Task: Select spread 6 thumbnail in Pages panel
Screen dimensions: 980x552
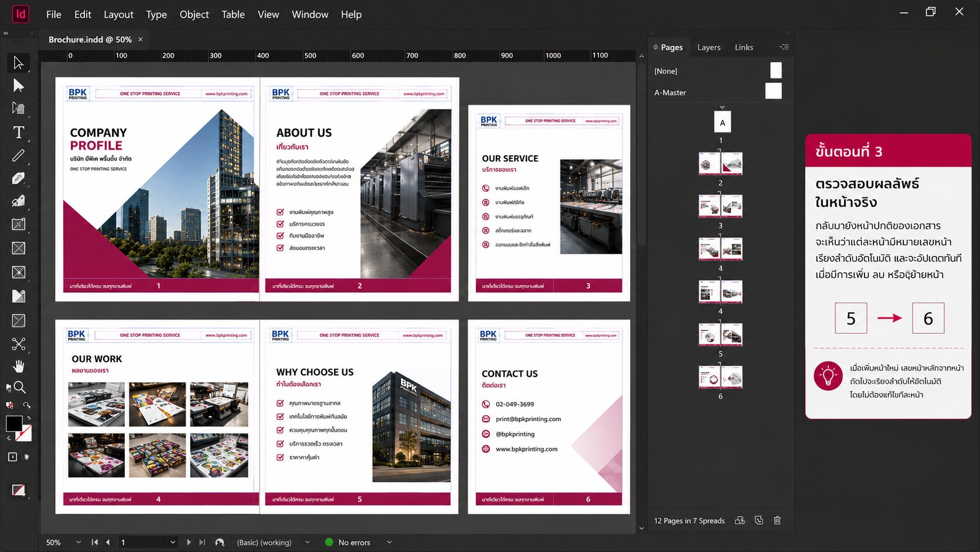Action: (x=720, y=377)
